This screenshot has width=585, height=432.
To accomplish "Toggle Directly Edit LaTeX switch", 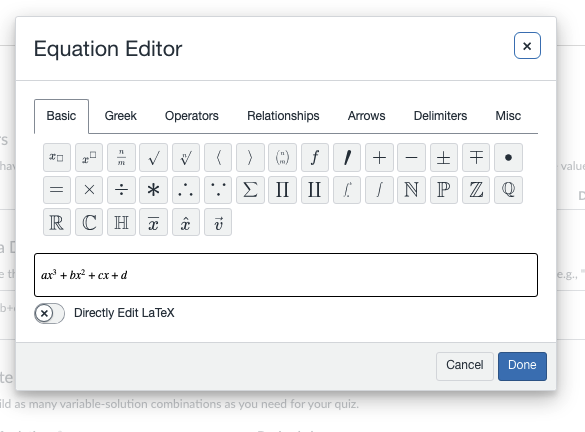I will pos(50,313).
